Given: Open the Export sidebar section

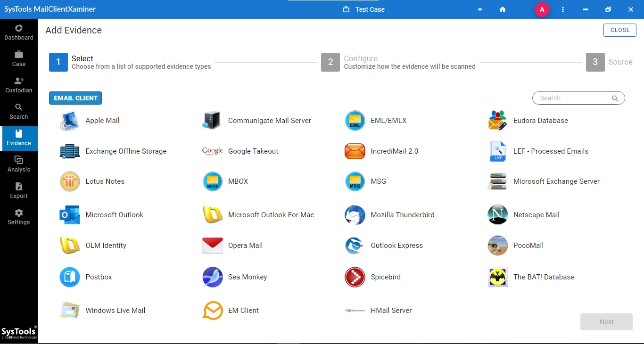Looking at the screenshot, I should (19, 191).
